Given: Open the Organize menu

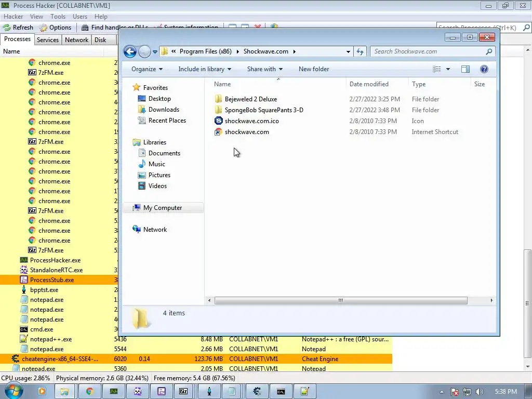Looking at the screenshot, I should [147, 69].
